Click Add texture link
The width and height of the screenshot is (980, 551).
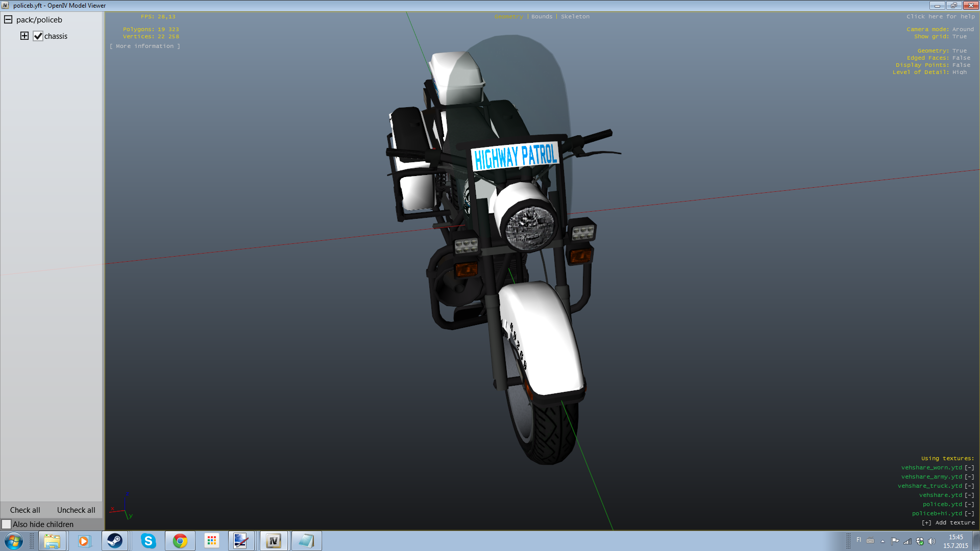948,523
